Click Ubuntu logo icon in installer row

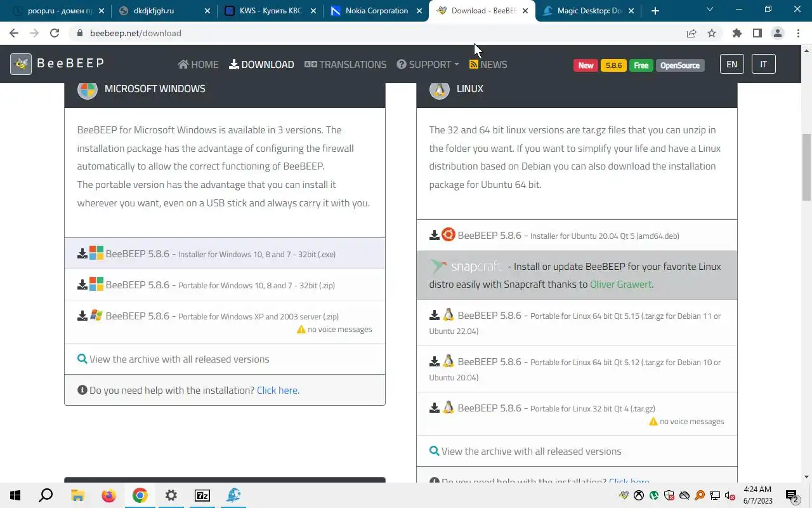click(449, 234)
